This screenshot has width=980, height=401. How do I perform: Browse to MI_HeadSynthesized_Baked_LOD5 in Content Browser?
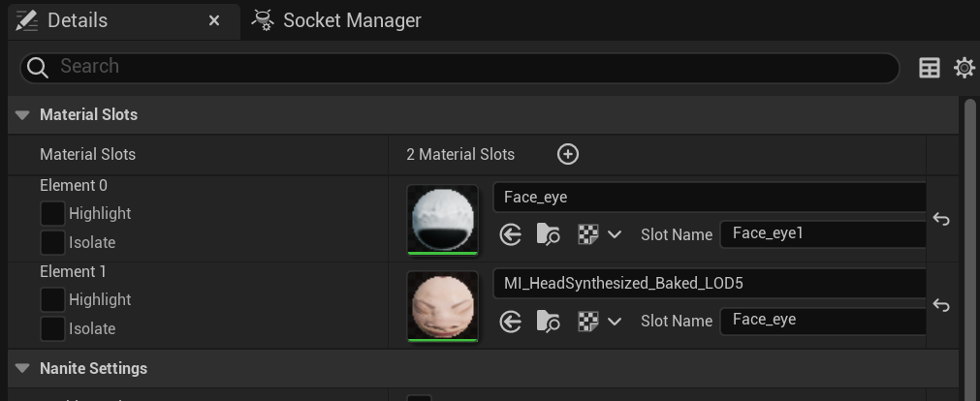tap(548, 320)
